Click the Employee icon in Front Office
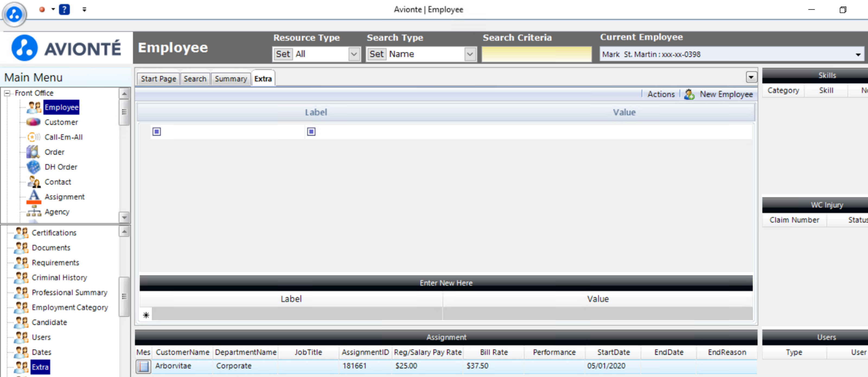The image size is (868, 377). [33, 107]
